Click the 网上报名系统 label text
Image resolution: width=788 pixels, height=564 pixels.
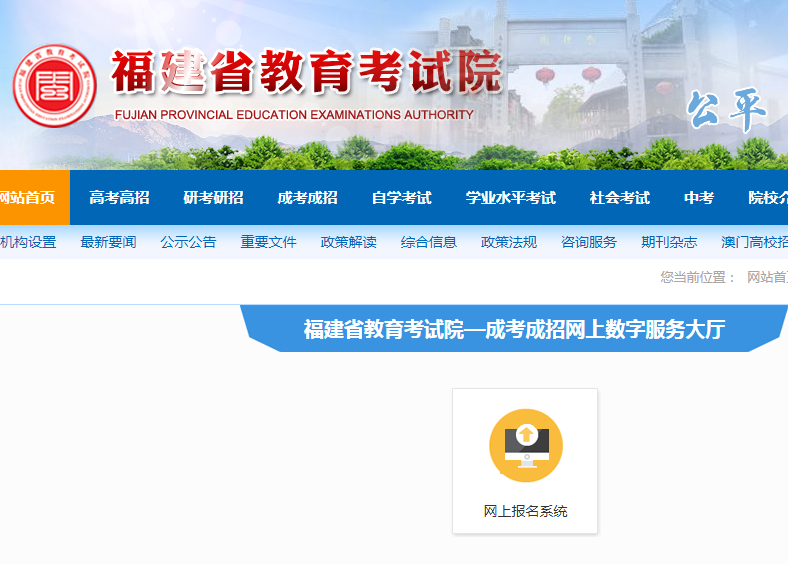pos(526,511)
